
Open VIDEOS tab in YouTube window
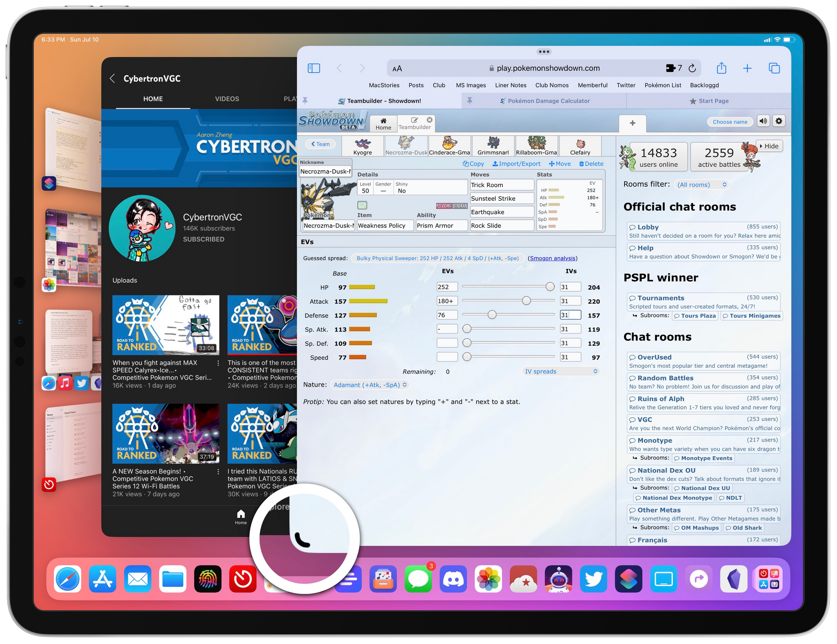pyautogui.click(x=227, y=99)
